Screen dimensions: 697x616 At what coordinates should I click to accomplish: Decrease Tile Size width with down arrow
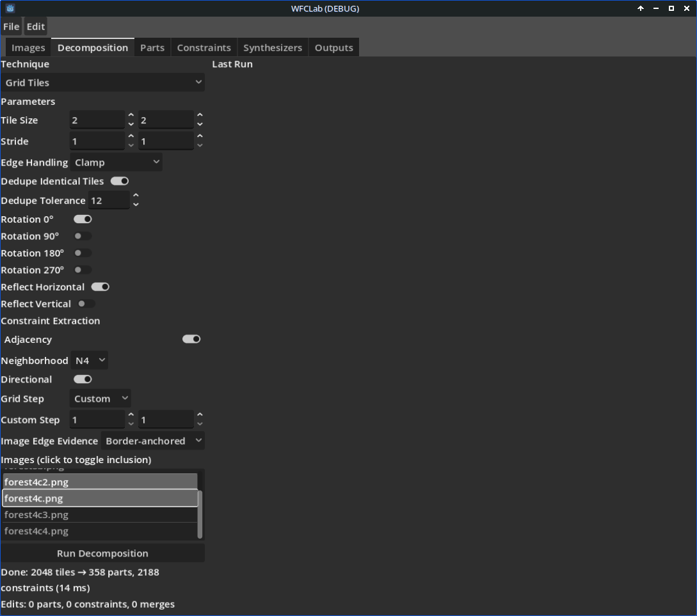click(131, 124)
